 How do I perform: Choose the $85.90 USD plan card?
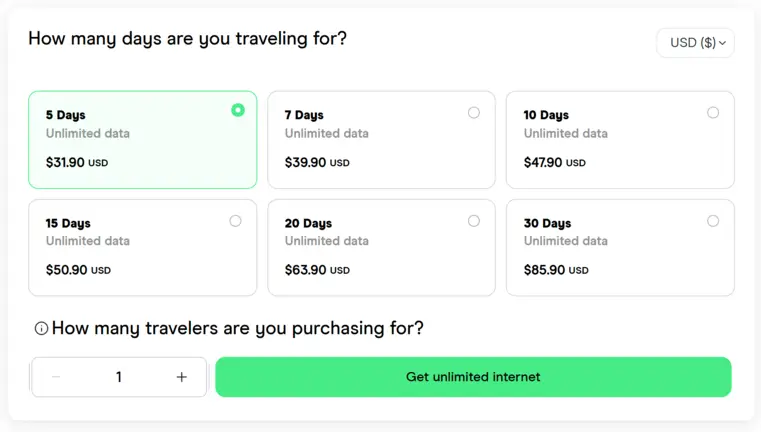pos(620,248)
